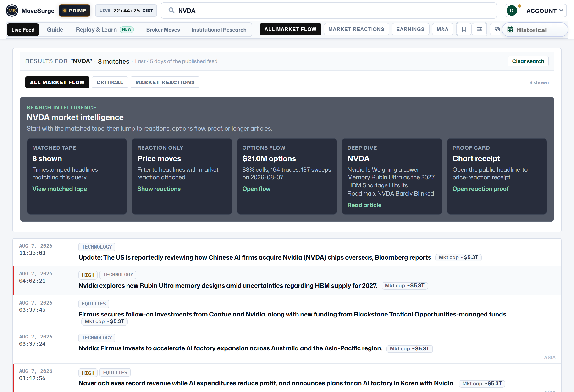Click into the NVDA search field
Image resolution: width=574 pixels, height=392 pixels.
(328, 11)
